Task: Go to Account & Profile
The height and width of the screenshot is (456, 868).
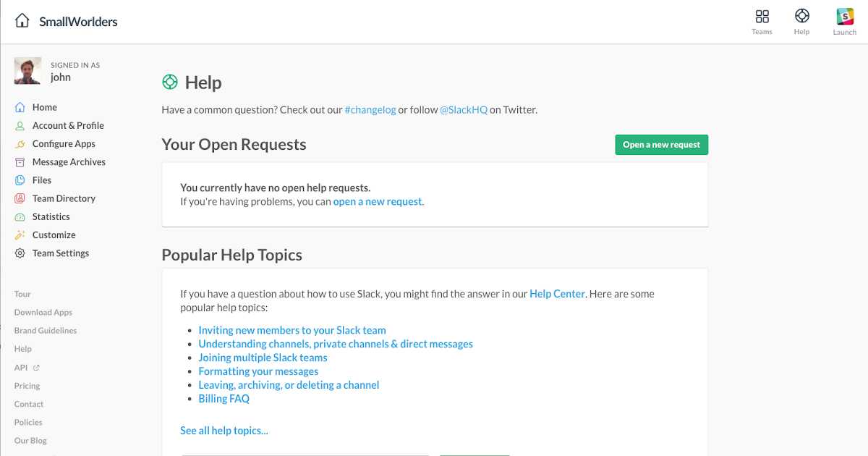Action: click(x=68, y=125)
